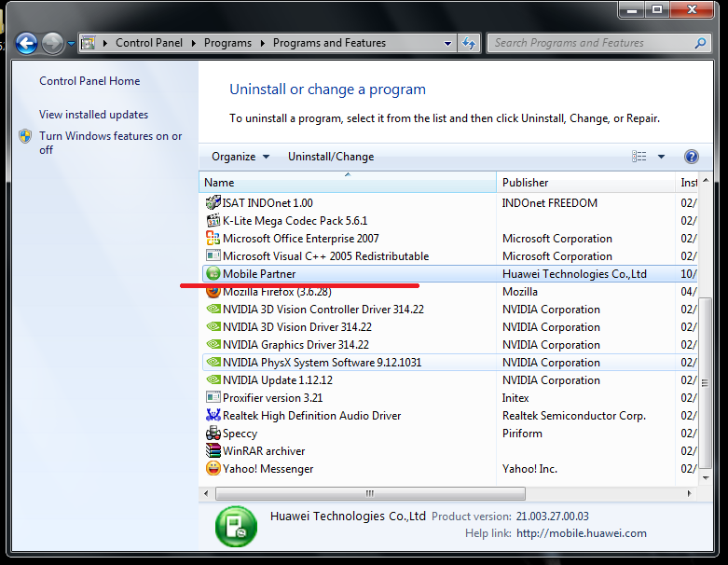Click the Piriform publisher cell

coord(522,434)
